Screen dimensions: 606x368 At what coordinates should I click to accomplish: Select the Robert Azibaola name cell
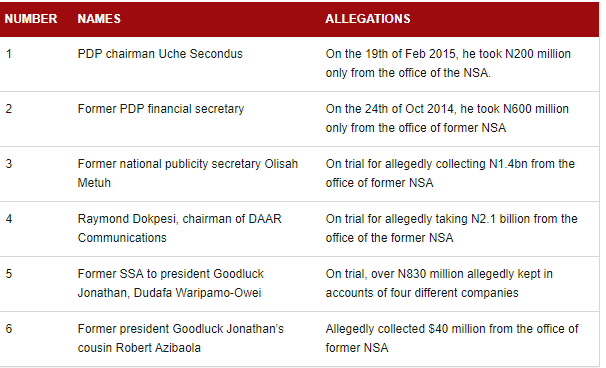[180, 338]
